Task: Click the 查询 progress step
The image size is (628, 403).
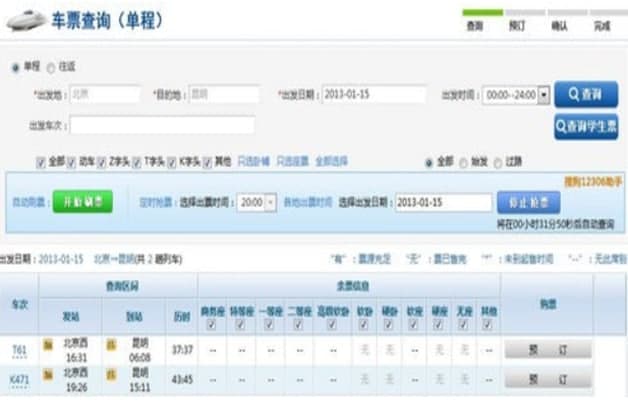Action: click(x=475, y=26)
